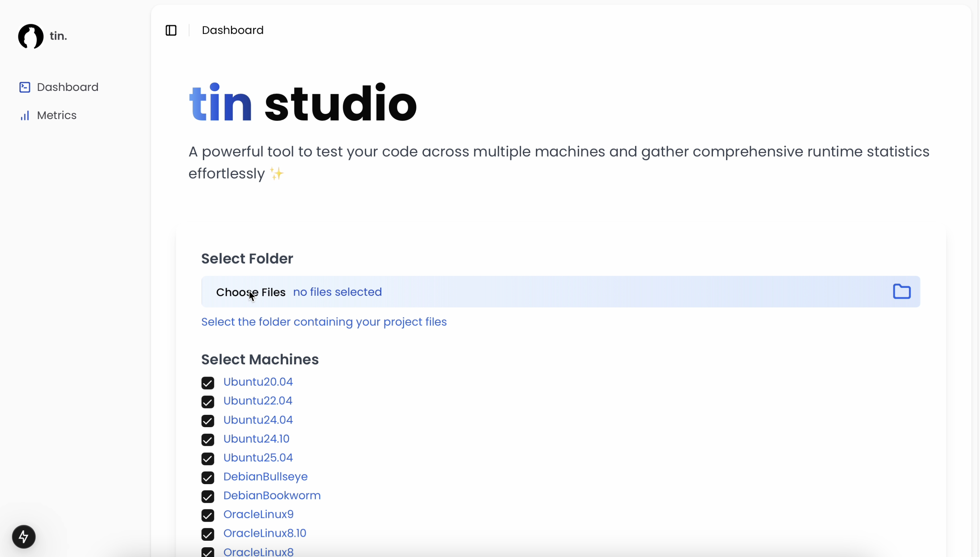This screenshot has height=557, width=980.
Task: Click the OracleLinux8.10 label
Action: pos(265,533)
